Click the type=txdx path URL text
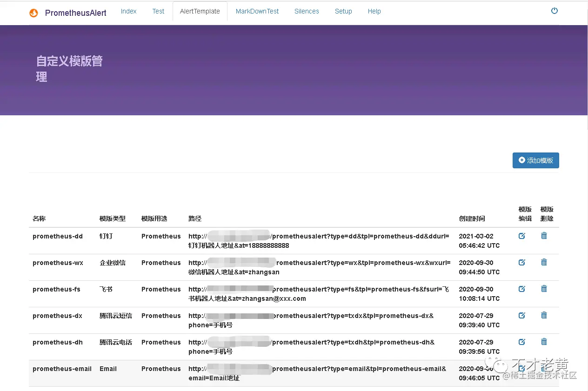Viewport: 588px width, 391px height. tap(311, 320)
